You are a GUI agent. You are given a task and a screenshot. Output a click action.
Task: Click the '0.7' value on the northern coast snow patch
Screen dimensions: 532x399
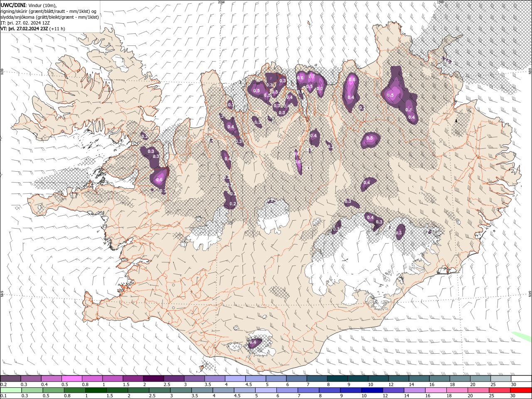point(311,76)
